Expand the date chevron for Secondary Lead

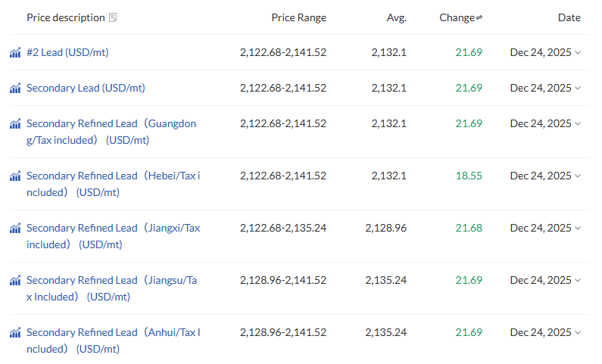click(579, 89)
